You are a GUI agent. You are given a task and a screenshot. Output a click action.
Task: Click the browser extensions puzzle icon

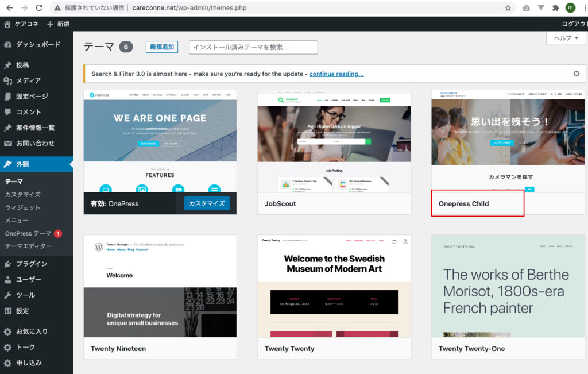555,8
